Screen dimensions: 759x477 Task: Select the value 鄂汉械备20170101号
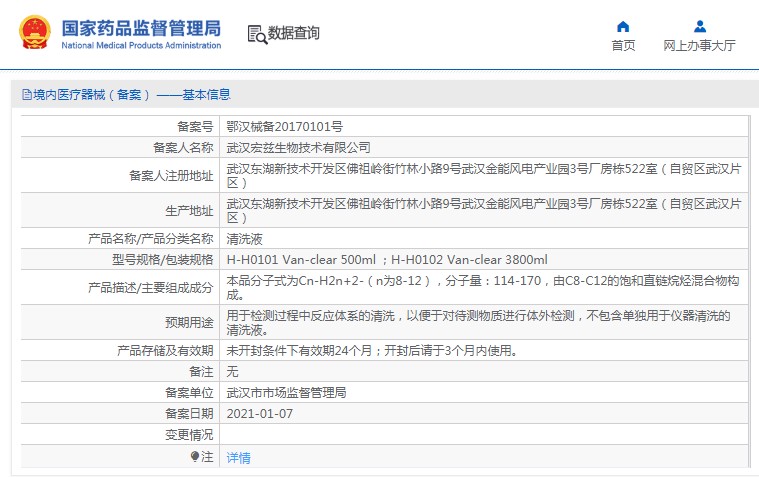click(285, 127)
